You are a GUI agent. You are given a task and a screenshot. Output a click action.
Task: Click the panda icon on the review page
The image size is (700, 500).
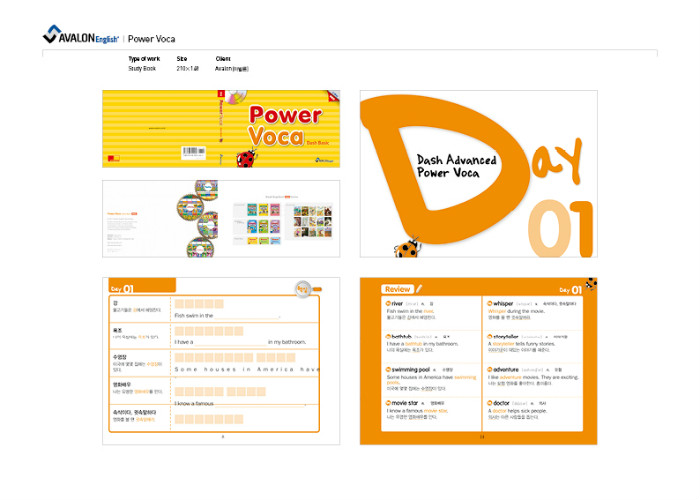(x=590, y=283)
